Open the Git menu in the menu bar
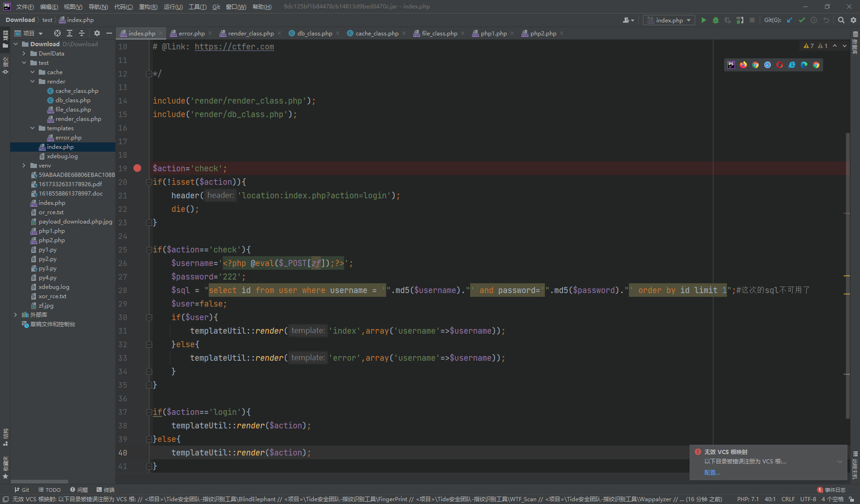Screen dimensions: 860x504 pos(216,7)
